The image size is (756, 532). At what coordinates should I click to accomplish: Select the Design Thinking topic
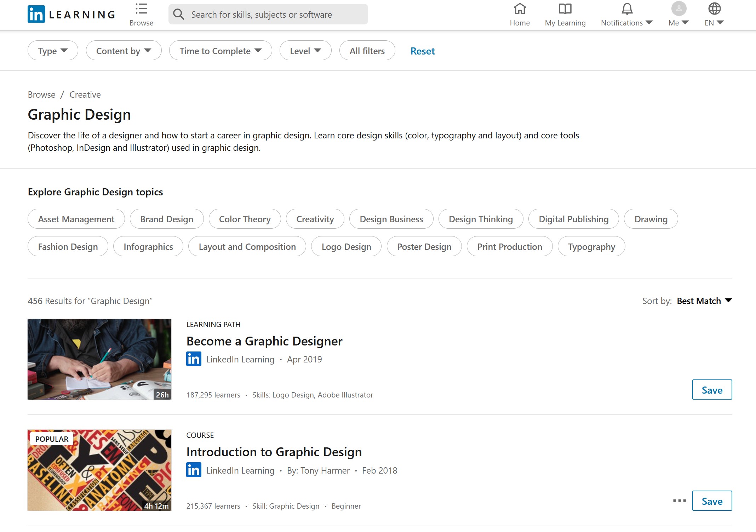tap(481, 219)
